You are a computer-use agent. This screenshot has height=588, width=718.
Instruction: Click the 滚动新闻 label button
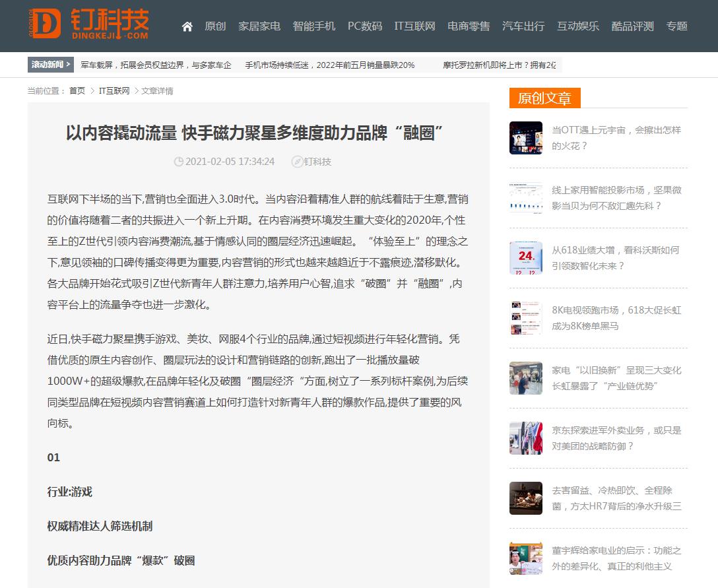pyautogui.click(x=50, y=65)
